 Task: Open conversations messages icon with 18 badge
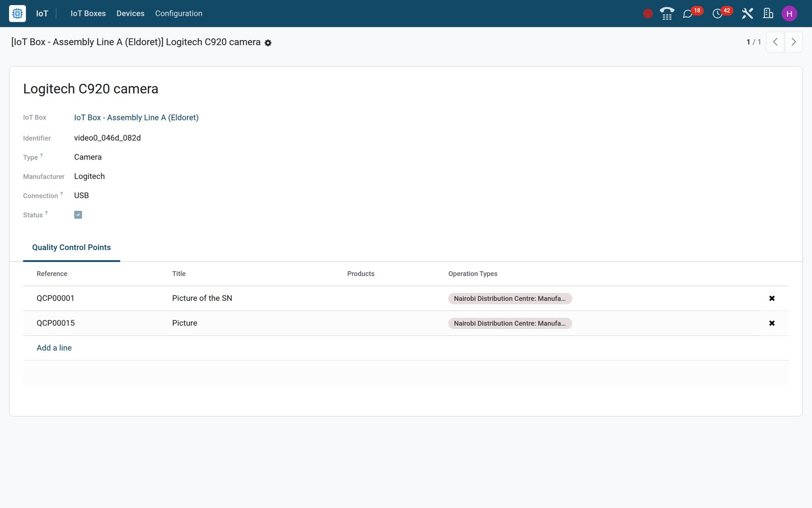(692, 13)
